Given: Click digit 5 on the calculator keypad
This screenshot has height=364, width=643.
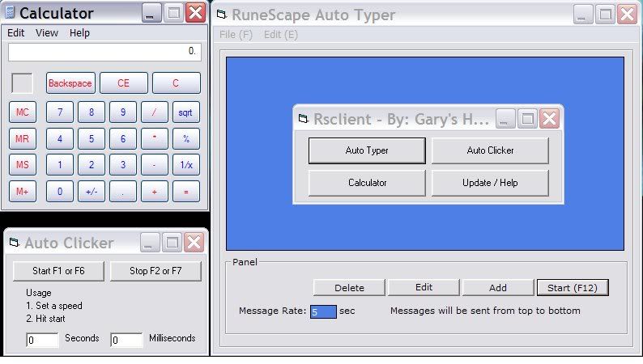Looking at the screenshot, I should pyautogui.click(x=92, y=138).
